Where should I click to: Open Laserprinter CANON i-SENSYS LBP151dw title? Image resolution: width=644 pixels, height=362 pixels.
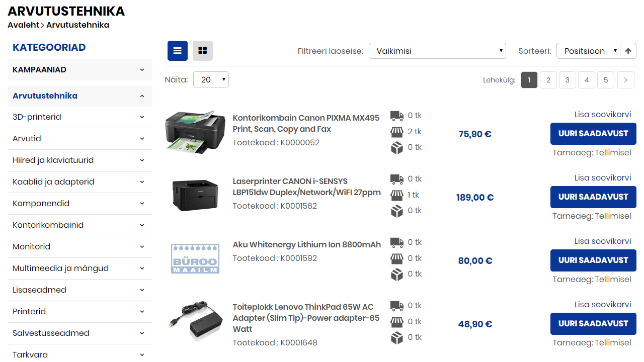tap(306, 187)
